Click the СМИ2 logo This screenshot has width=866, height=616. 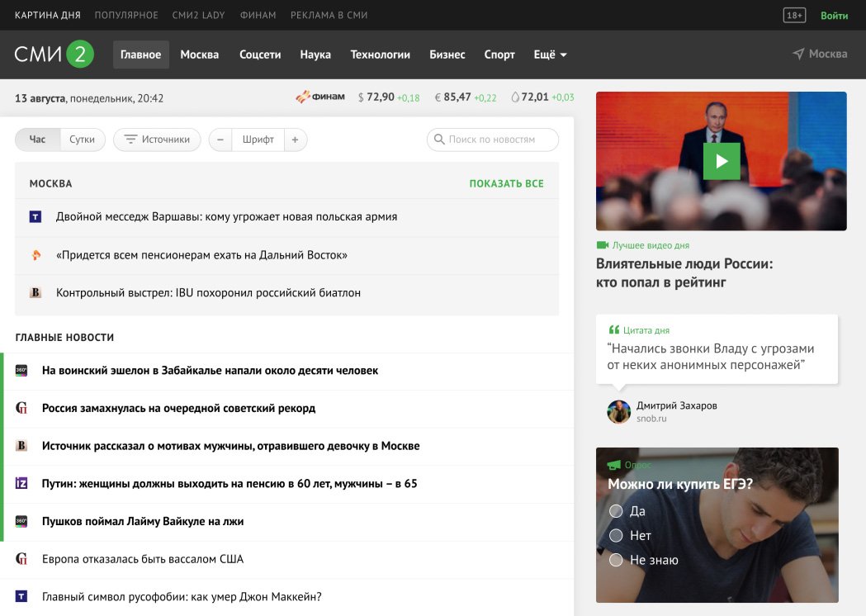click(54, 54)
